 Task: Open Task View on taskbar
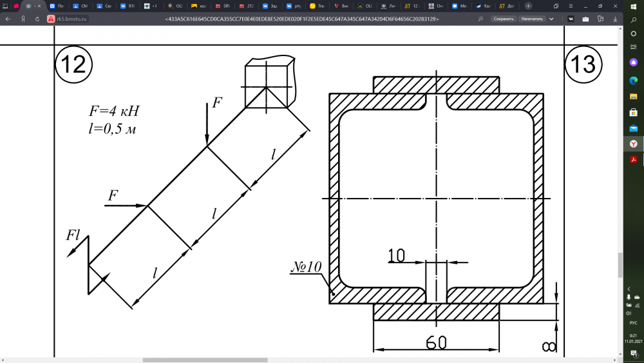point(634,47)
